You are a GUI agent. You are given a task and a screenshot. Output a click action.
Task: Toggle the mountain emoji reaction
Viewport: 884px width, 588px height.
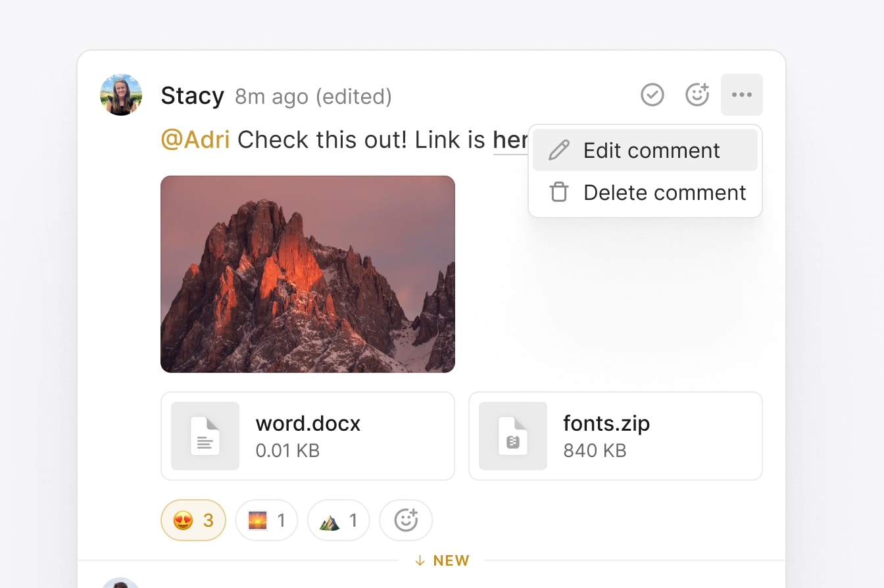tap(338, 520)
